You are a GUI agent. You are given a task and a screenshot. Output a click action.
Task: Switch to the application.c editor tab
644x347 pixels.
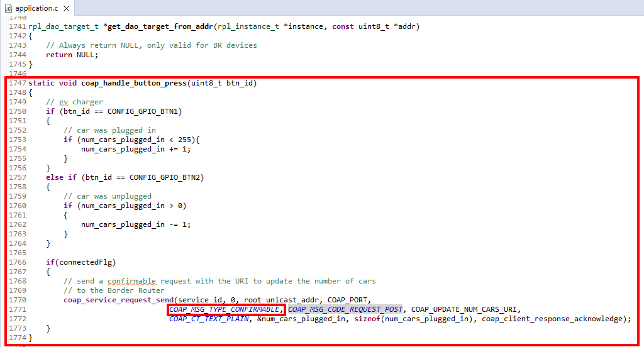37,8
